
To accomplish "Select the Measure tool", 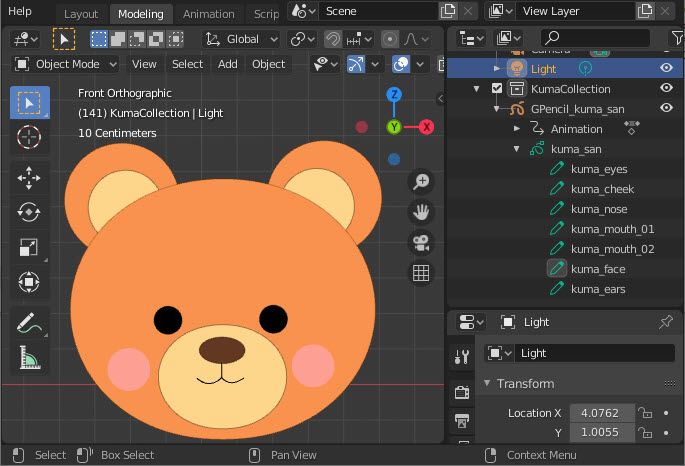I will [x=29, y=357].
